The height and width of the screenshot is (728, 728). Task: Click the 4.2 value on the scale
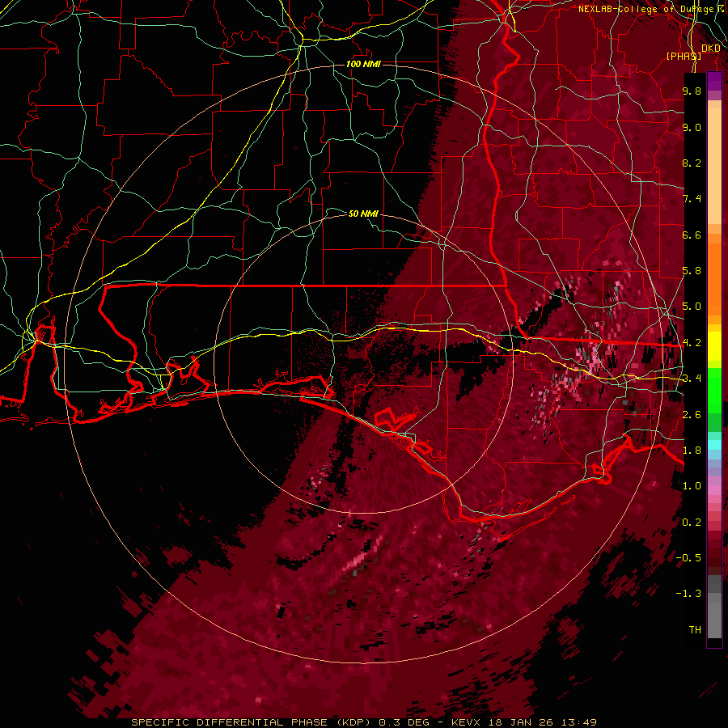[x=692, y=343]
